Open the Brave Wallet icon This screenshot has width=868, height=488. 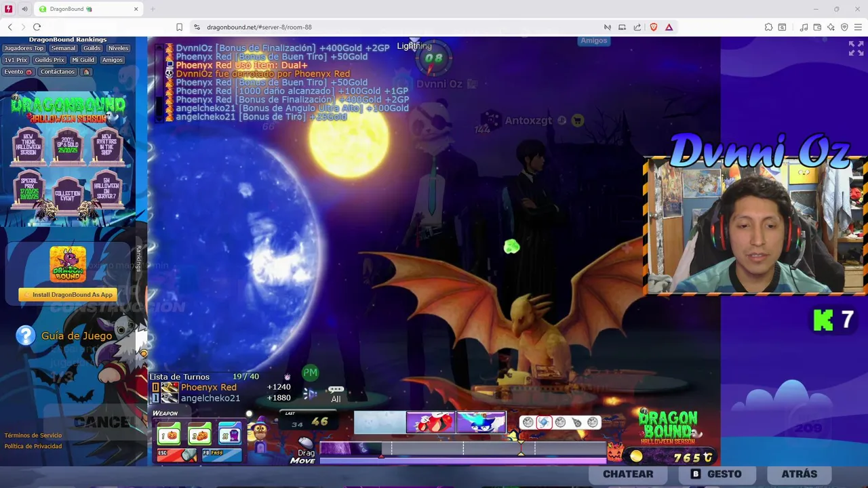pyautogui.click(x=817, y=27)
